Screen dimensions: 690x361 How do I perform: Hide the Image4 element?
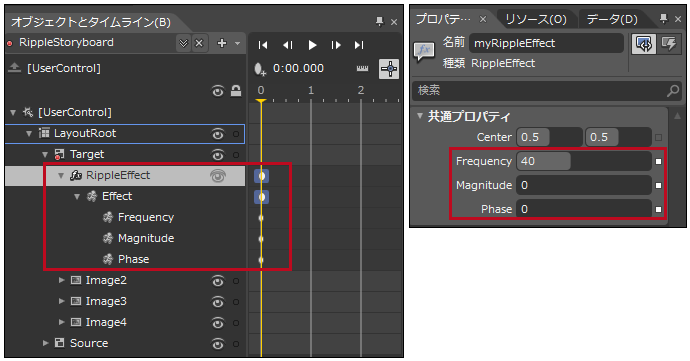(x=217, y=323)
